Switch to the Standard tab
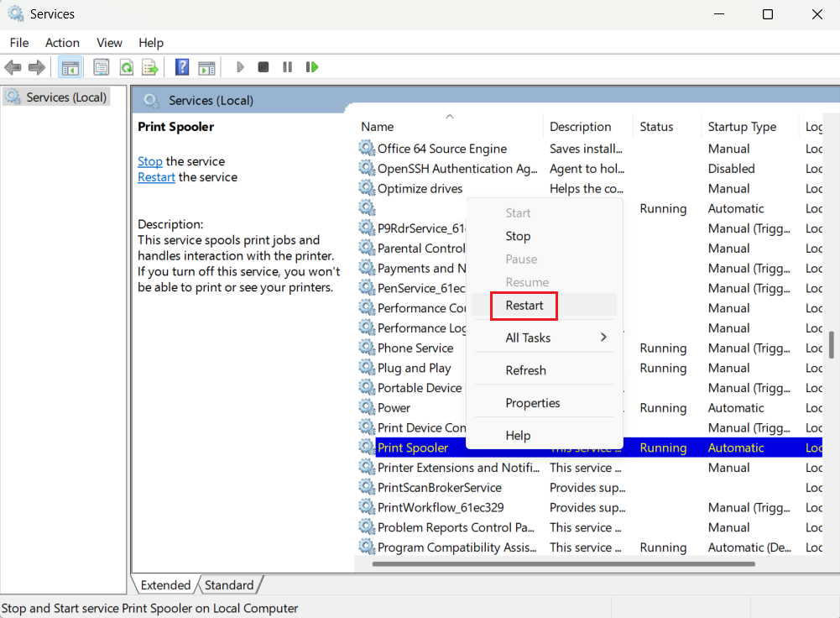The width and height of the screenshot is (840, 618). click(229, 585)
